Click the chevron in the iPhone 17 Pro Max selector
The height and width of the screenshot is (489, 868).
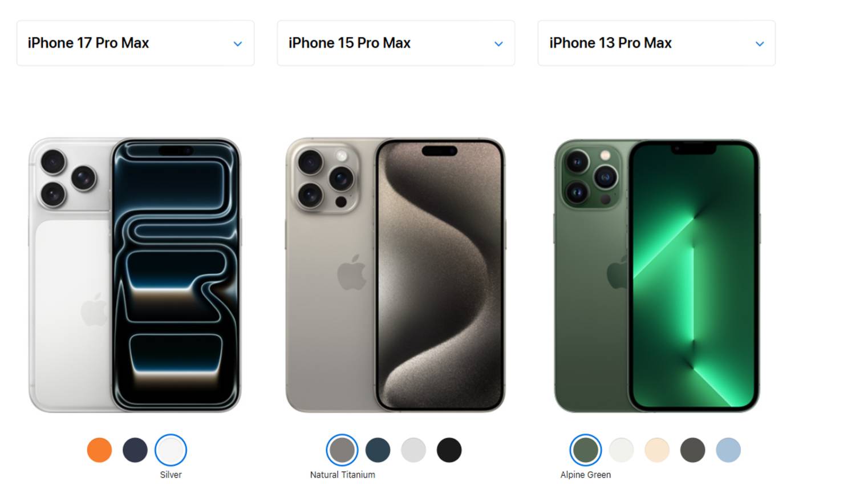[238, 44]
